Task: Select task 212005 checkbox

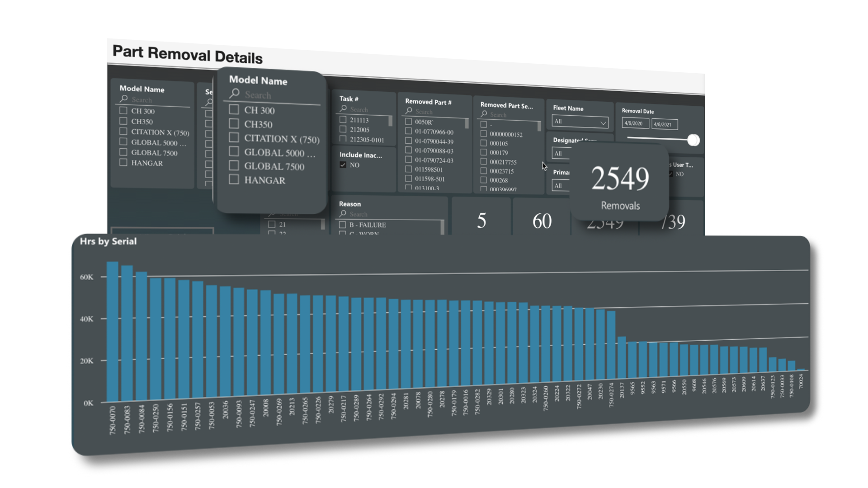Action: point(343,129)
